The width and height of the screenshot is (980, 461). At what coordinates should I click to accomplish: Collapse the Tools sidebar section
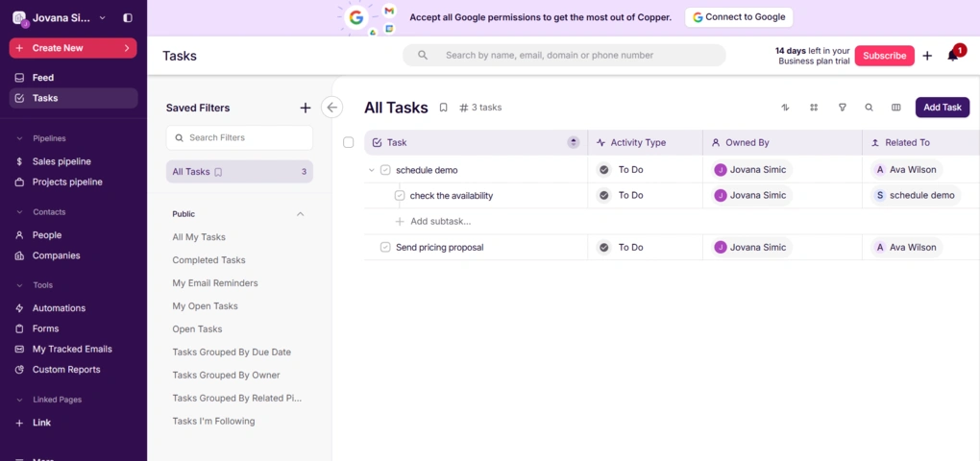[19, 285]
